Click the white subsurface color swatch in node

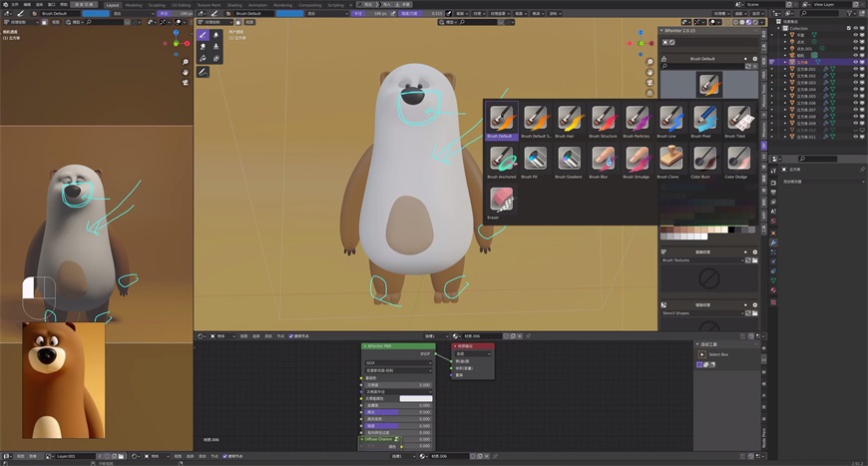tap(415, 398)
